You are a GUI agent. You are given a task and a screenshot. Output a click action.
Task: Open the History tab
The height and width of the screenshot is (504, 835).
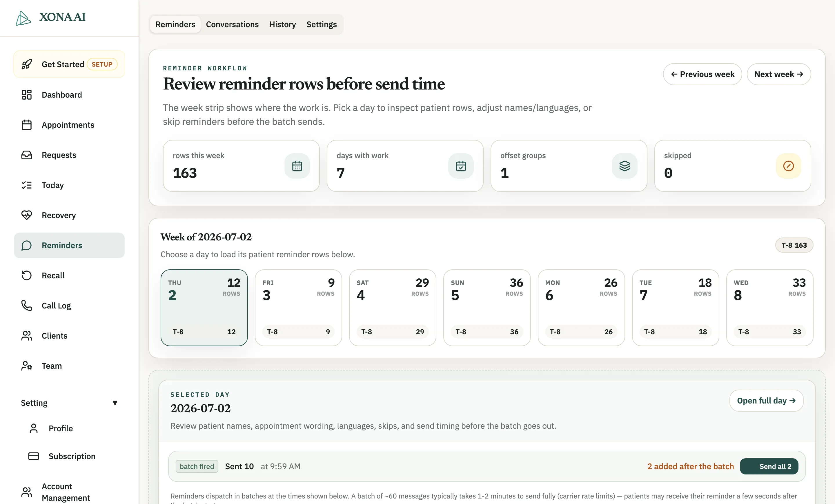pyautogui.click(x=282, y=24)
